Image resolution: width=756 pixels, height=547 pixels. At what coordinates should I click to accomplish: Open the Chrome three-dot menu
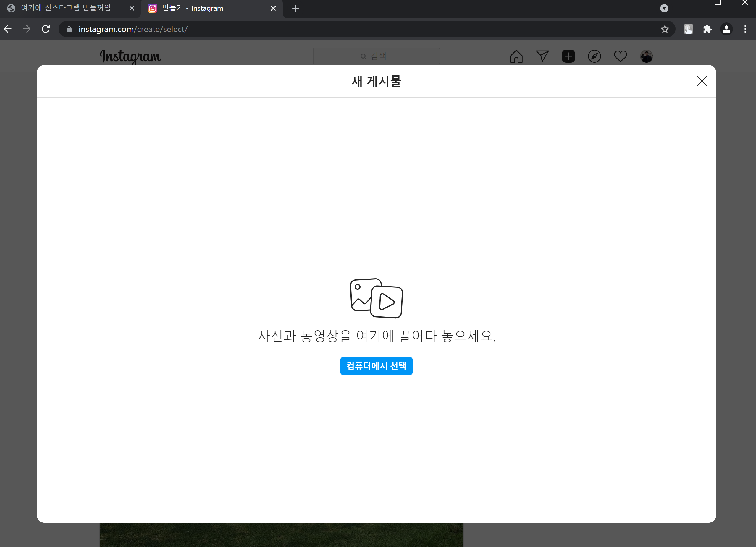[745, 29]
